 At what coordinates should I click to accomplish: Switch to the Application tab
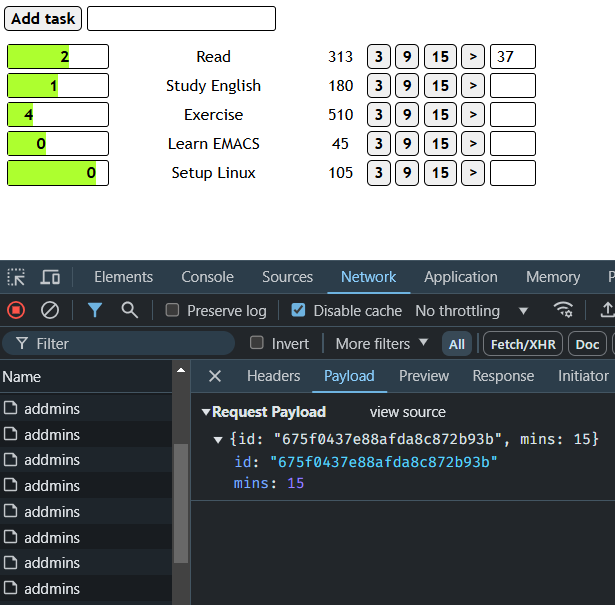pyautogui.click(x=461, y=277)
